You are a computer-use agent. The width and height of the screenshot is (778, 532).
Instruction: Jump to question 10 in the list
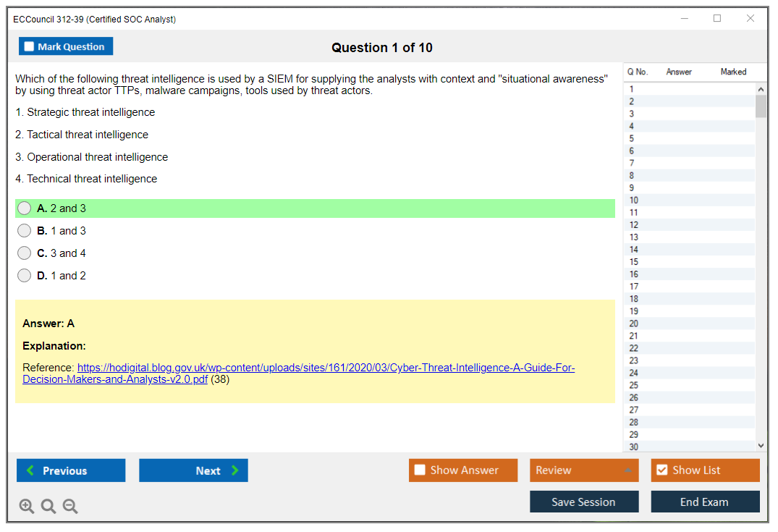click(634, 200)
